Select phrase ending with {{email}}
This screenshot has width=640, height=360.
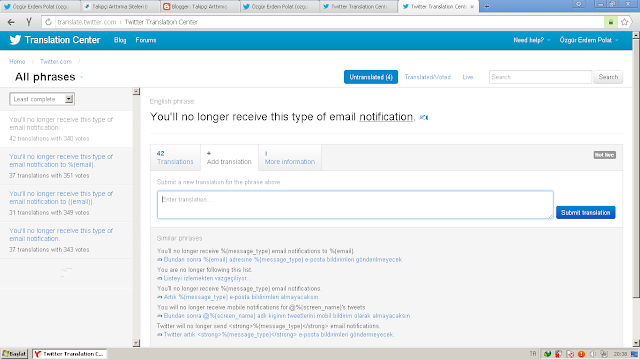(66, 203)
